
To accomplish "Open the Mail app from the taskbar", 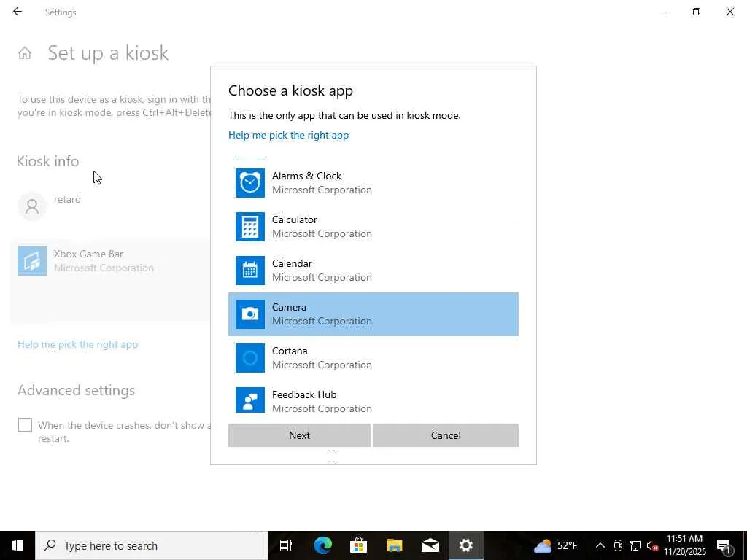I will (x=430, y=545).
